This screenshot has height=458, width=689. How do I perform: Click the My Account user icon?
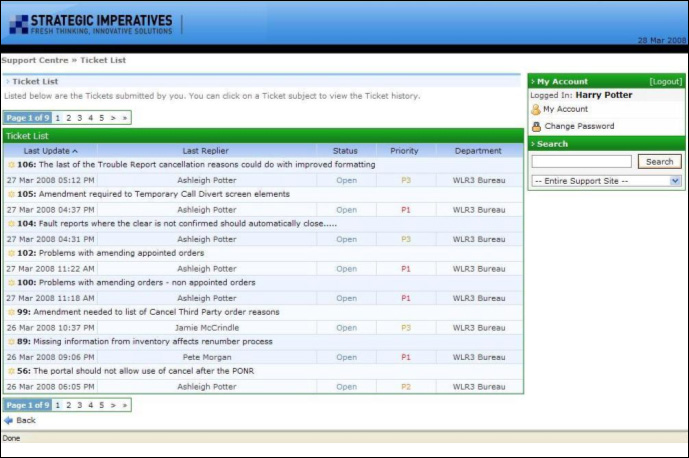click(x=536, y=110)
